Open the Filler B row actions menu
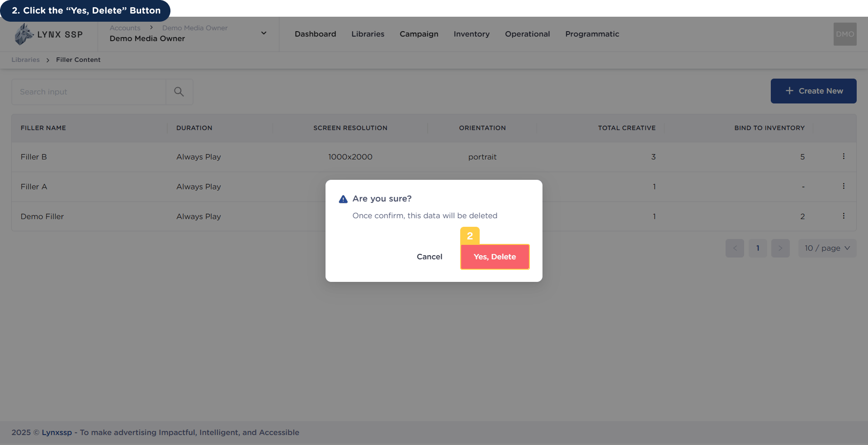Screen dimensions: 868x445 point(844,156)
